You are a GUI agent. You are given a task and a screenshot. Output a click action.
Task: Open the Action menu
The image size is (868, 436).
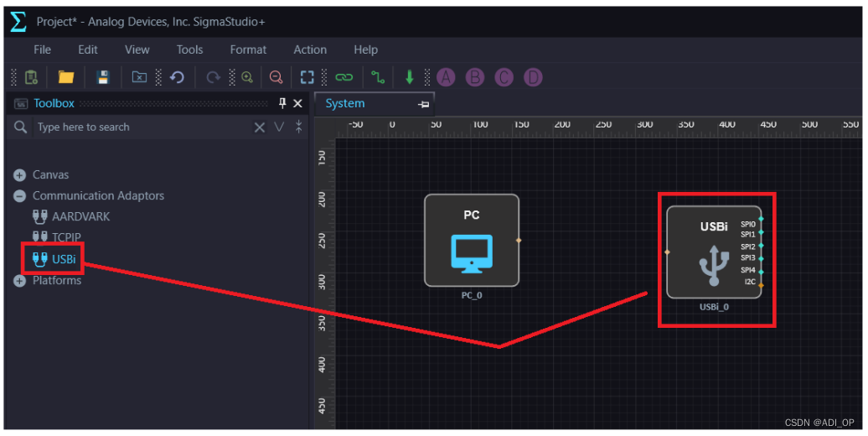pos(310,49)
